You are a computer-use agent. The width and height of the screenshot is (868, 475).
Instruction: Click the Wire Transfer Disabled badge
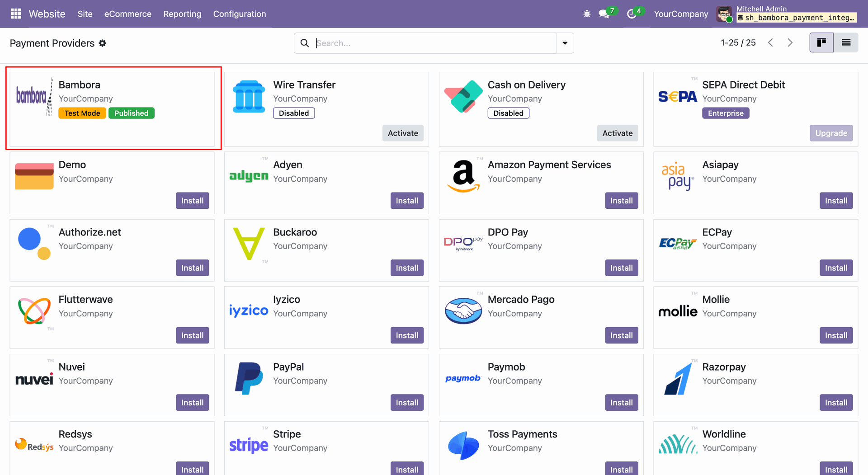click(x=294, y=113)
